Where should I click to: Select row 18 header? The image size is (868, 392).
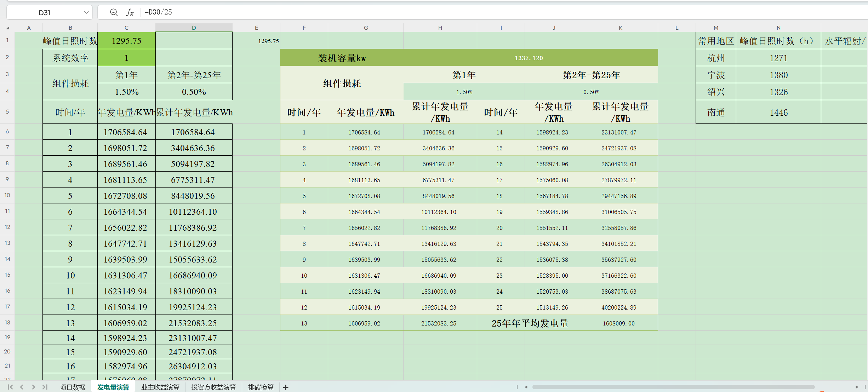(7, 323)
